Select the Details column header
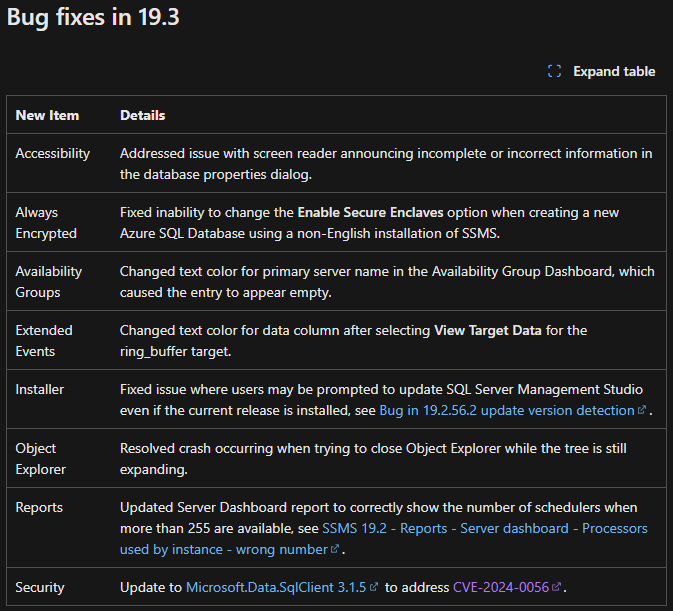This screenshot has width=673, height=611. click(143, 115)
